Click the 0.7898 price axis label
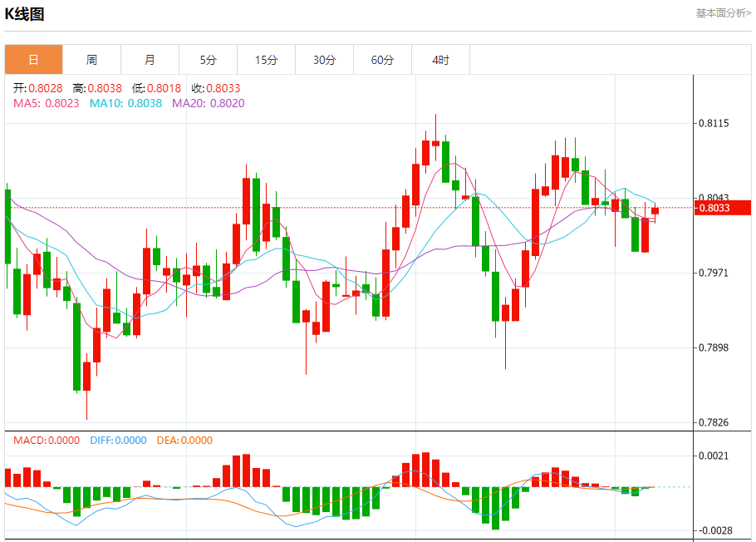This screenshot has width=756, height=542. point(714,347)
